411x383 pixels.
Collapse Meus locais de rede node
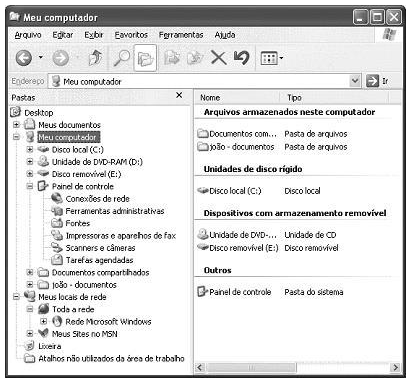click(x=16, y=297)
